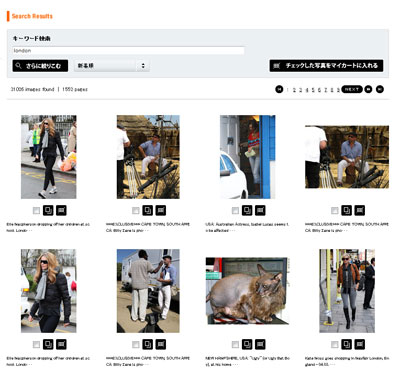Click the USA Australian Actress caption
Viewport: 400px width, 381px height.
pyautogui.click(x=247, y=227)
